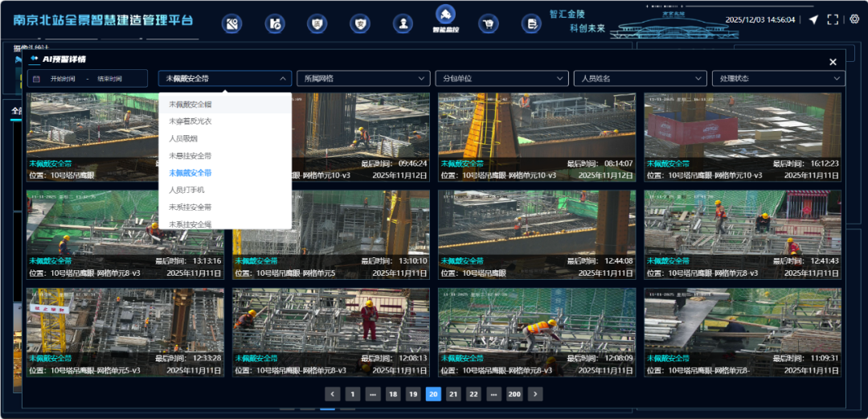Screen dimensions: 868x419
Task: Select 人员吸烟 from the warning type list
Action: pos(183,138)
